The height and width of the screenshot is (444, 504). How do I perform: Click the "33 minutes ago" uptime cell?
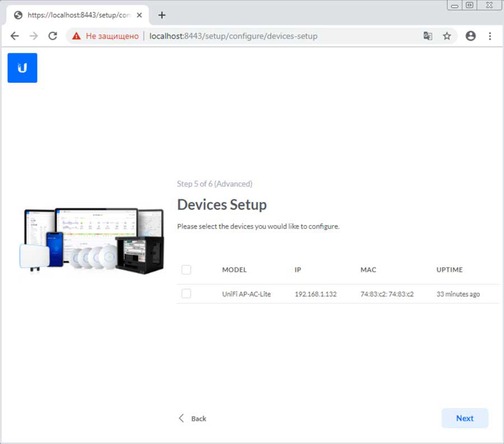pos(458,294)
